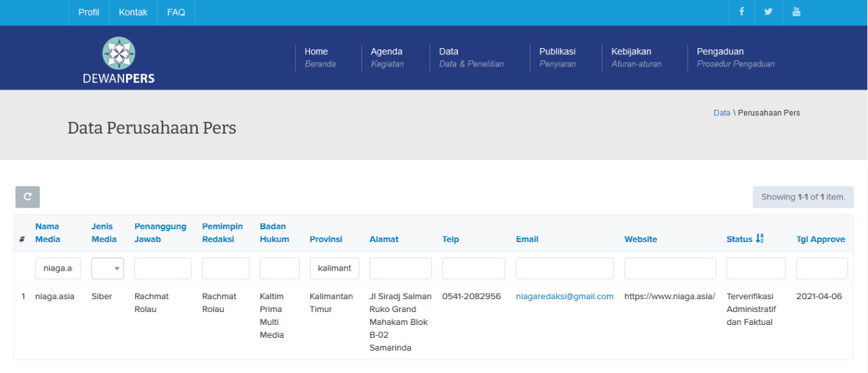Sort by Telp column header
Screen dimensions: 868x373
450,239
